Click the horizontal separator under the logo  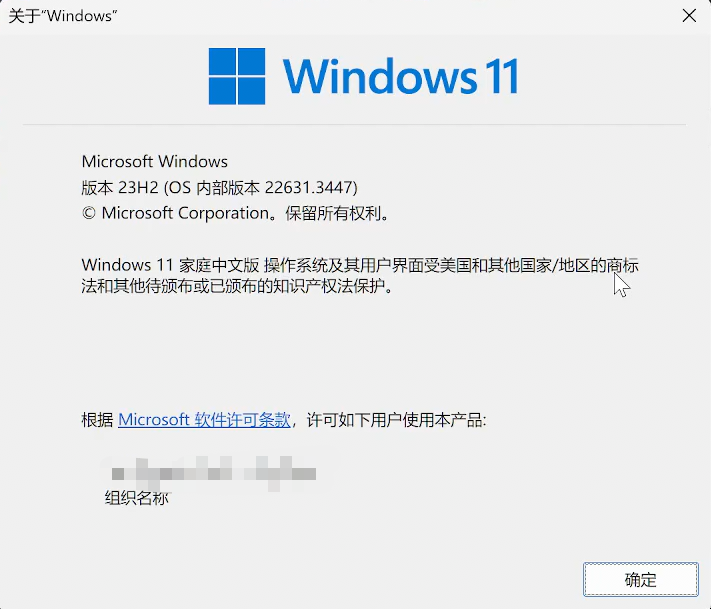click(x=355, y=124)
